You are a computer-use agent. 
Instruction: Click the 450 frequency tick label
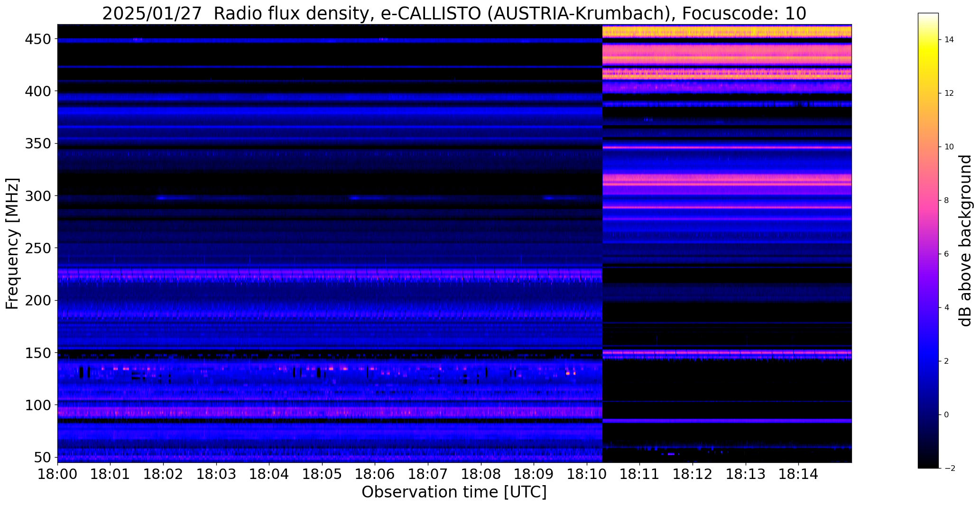click(x=37, y=39)
